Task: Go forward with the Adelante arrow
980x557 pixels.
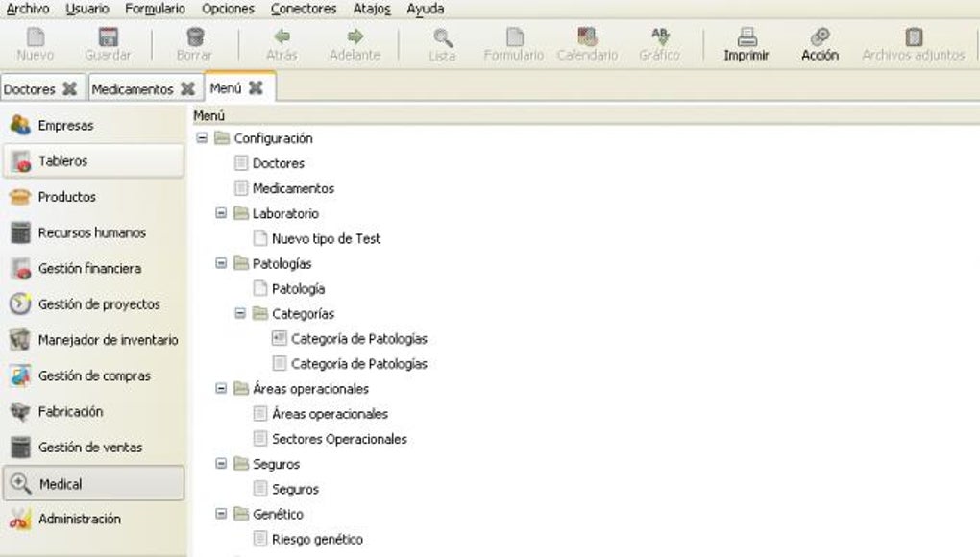Action: coord(355,36)
